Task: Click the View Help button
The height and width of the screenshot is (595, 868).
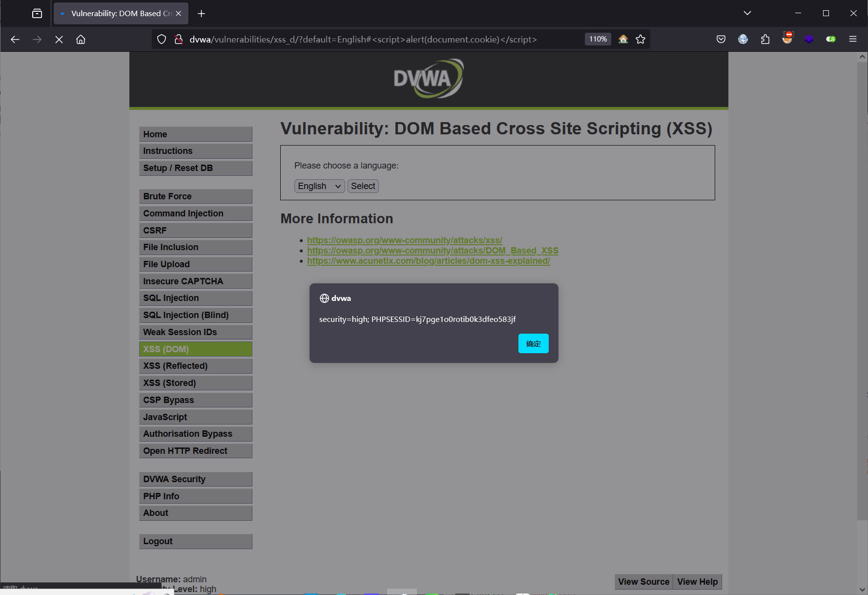Action: click(697, 582)
